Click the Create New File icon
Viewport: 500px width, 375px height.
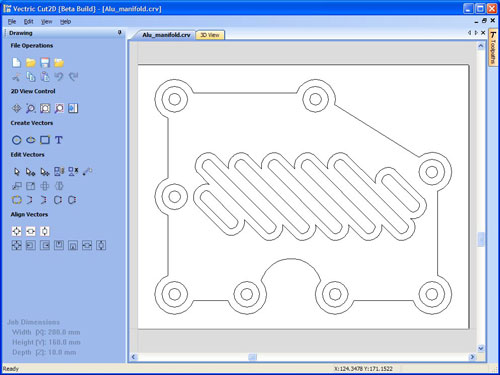(x=16, y=62)
